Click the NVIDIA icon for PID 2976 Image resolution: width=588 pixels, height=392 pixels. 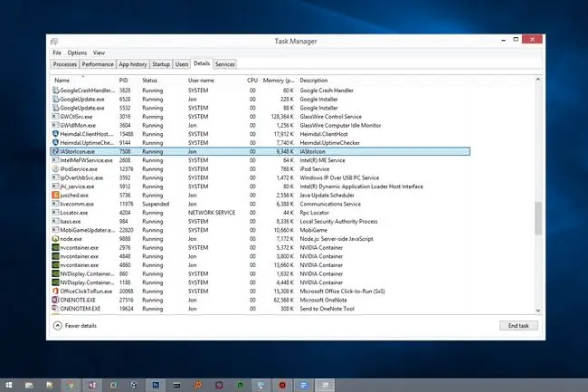click(55, 247)
